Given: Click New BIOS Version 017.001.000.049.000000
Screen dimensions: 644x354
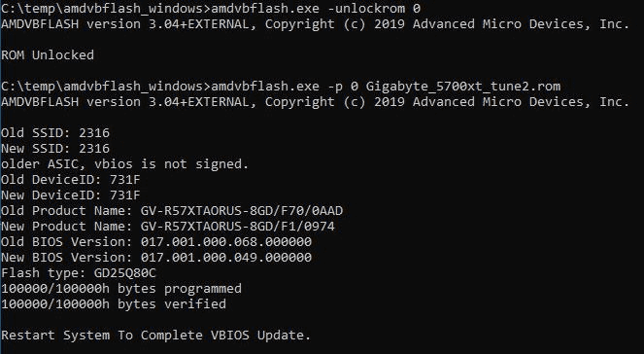Looking at the screenshot, I should 156,258.
